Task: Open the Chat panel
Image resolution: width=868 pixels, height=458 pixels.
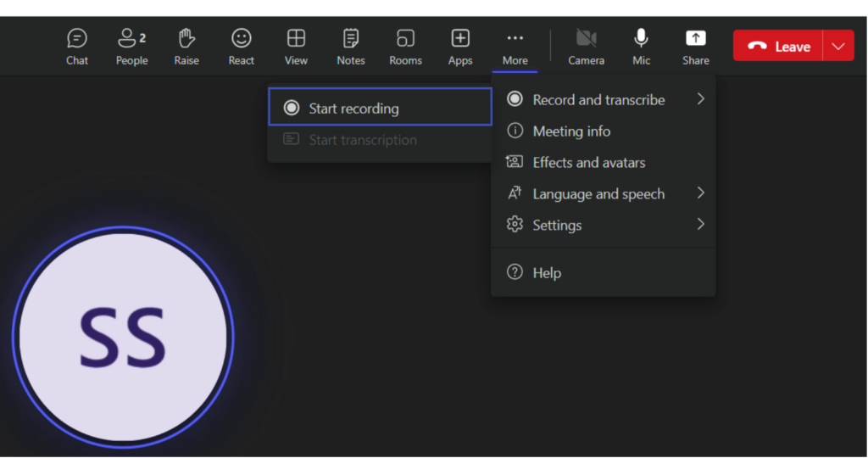Action: (77, 47)
